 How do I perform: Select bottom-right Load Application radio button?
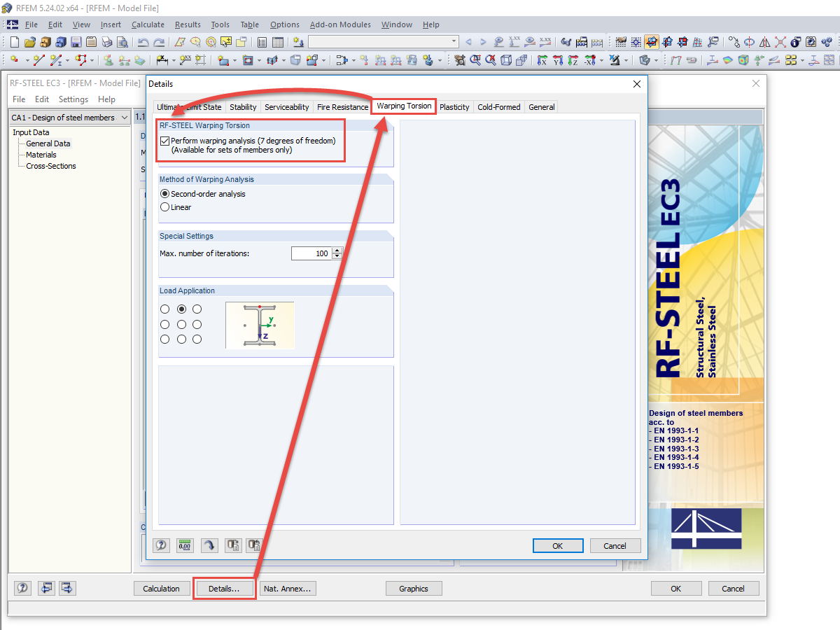pyautogui.click(x=197, y=339)
